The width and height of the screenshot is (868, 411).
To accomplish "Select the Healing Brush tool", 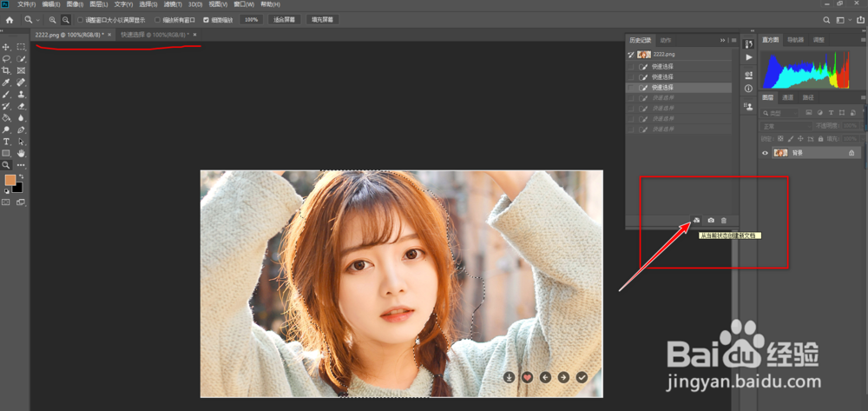I will (21, 83).
